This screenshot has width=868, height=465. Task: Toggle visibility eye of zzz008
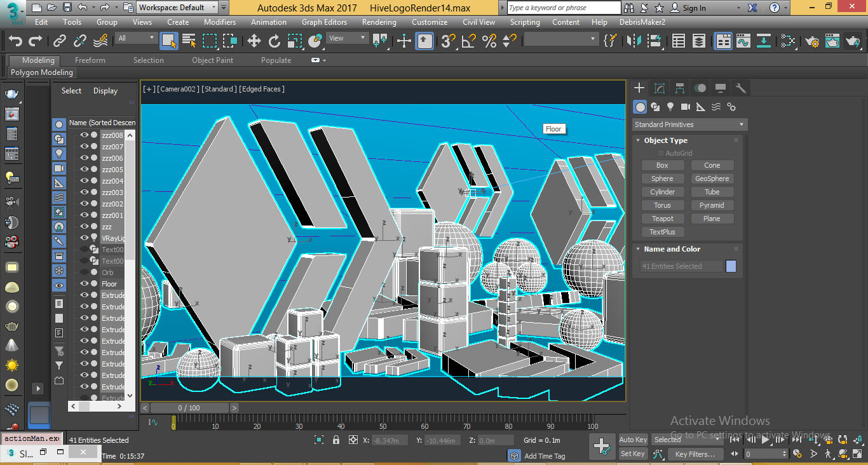click(84, 135)
